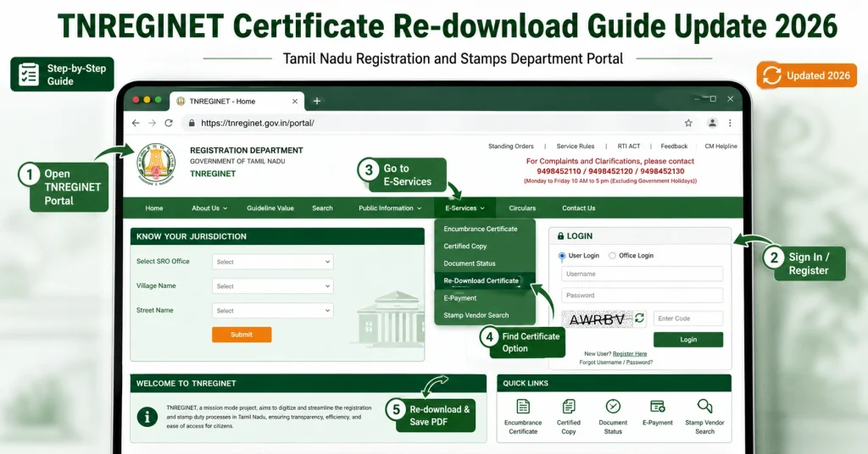The height and width of the screenshot is (454, 868).
Task: Click the Encumbrance Certificate quick link icon
Action: click(x=522, y=407)
